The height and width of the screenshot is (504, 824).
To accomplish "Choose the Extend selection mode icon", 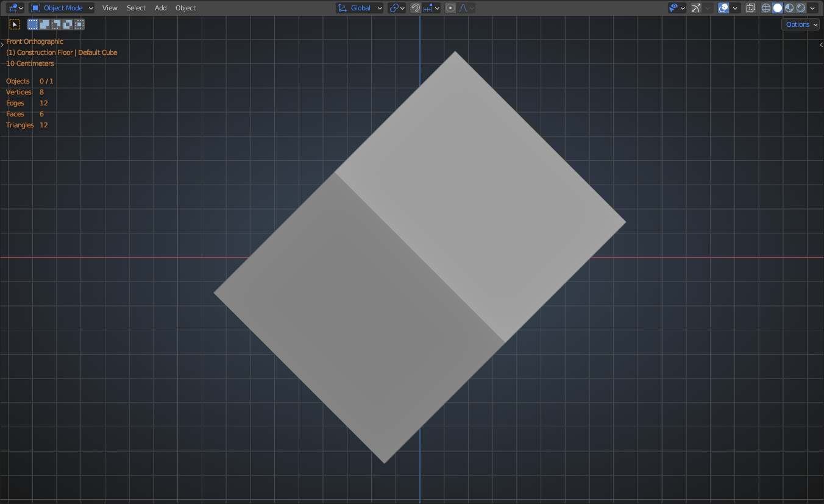I will [x=44, y=24].
